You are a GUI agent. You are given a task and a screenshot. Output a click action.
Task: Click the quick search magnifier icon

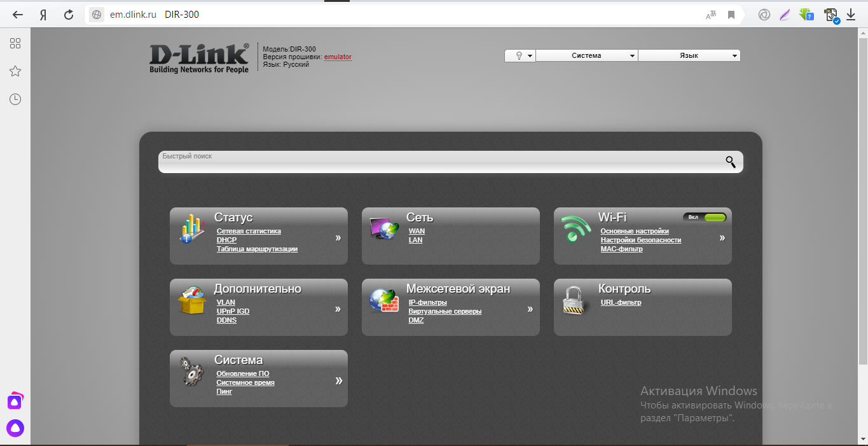tap(731, 162)
